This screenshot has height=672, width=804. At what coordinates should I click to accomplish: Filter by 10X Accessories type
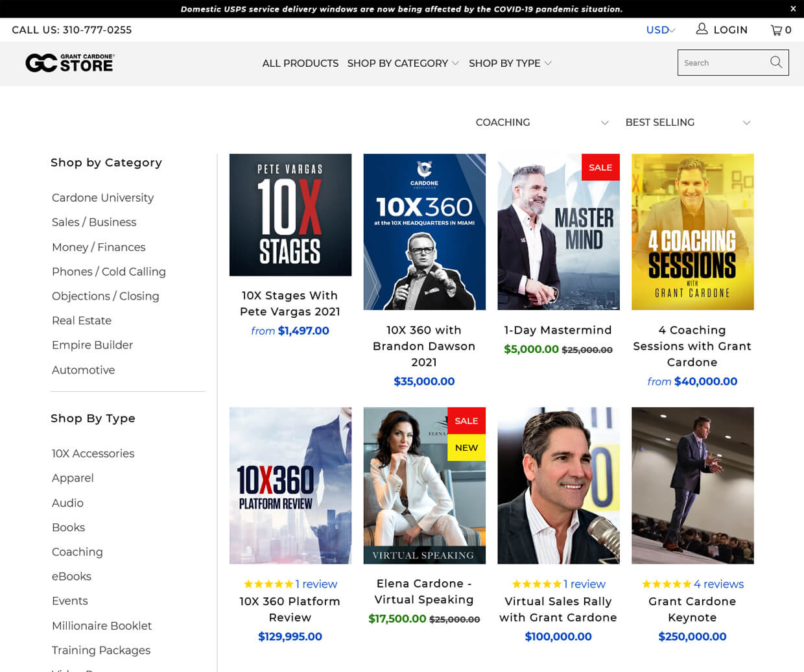coord(93,453)
